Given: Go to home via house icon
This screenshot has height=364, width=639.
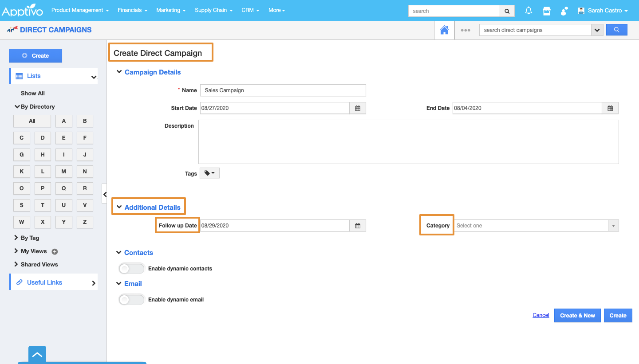Looking at the screenshot, I should 444,30.
